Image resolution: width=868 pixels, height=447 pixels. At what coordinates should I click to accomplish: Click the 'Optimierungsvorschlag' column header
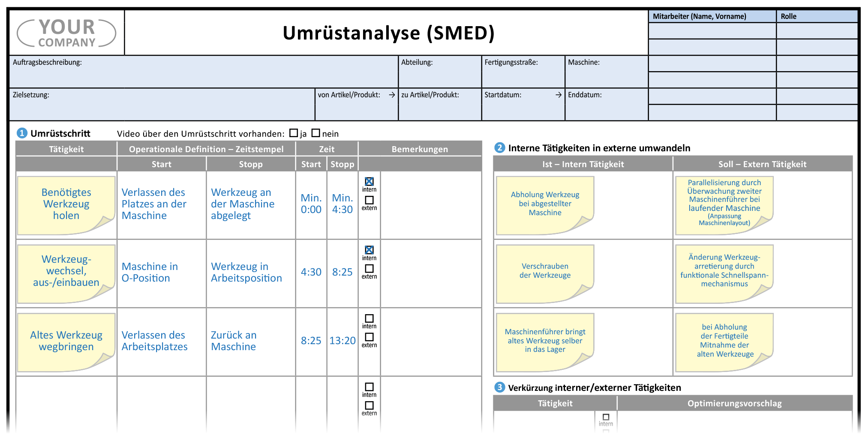tap(735, 403)
